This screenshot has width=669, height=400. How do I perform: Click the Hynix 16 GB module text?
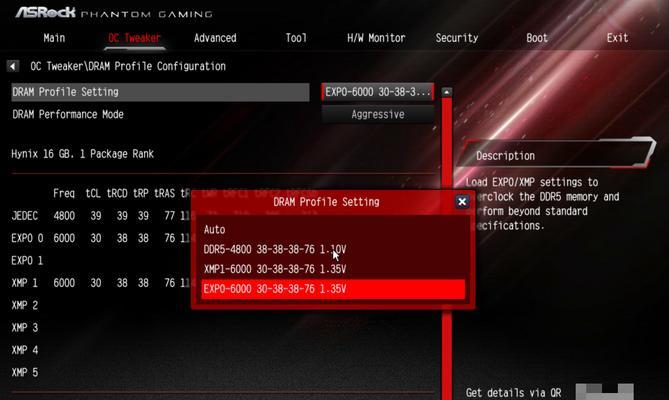(x=82, y=154)
